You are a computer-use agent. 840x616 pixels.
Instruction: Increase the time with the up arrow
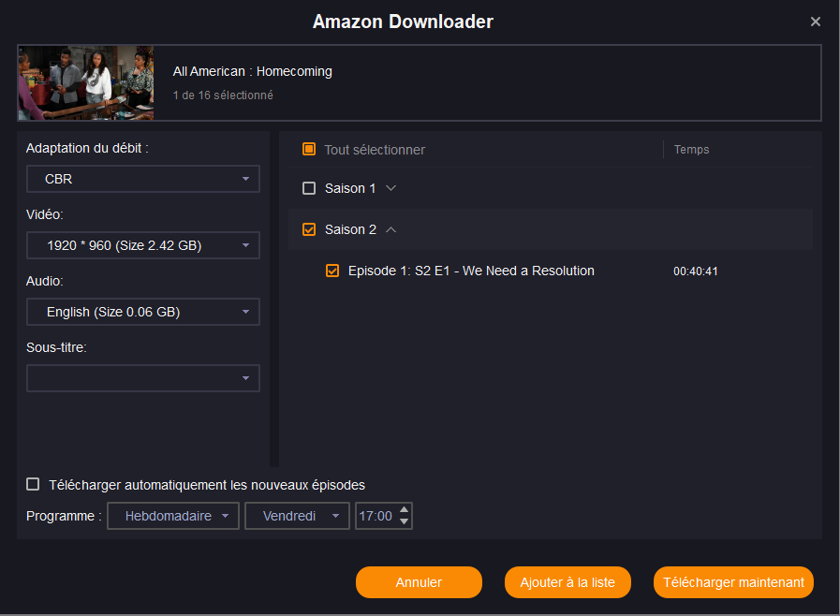click(x=405, y=509)
